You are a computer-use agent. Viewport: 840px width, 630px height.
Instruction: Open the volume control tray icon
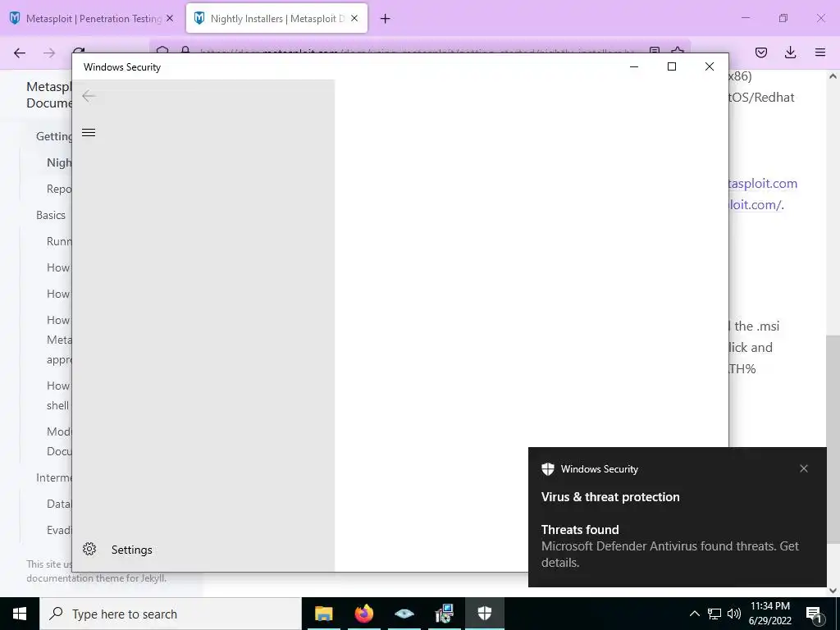tap(734, 614)
